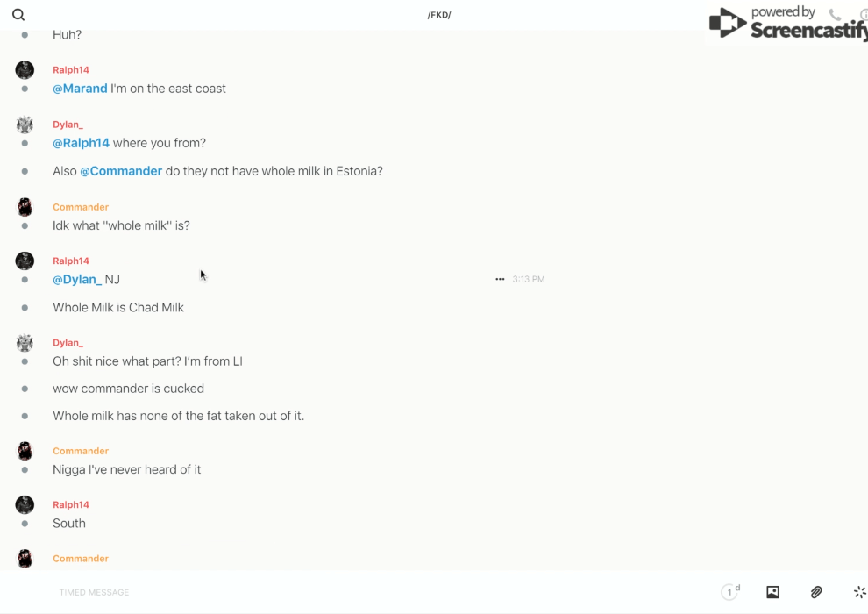Image resolution: width=868 pixels, height=614 pixels.
Task: Click the /FKD/ channel title
Action: tap(439, 15)
